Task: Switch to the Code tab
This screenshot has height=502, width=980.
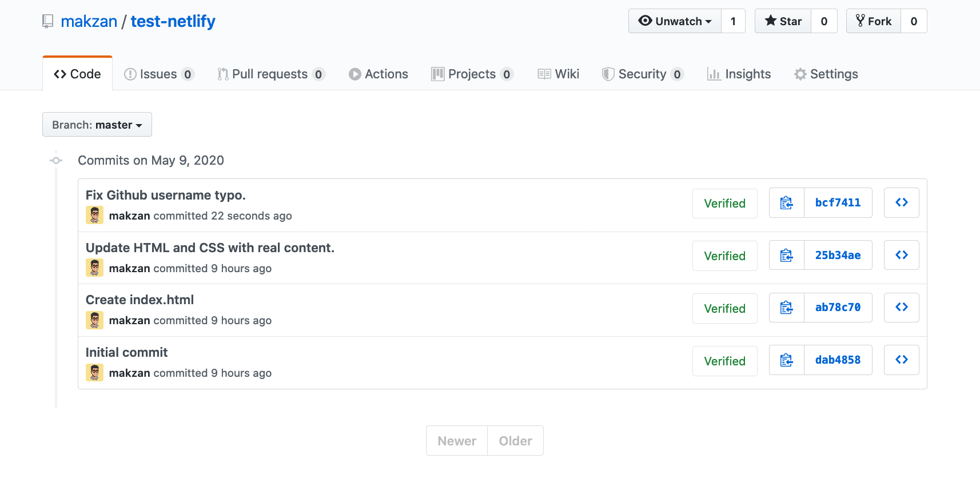Action: point(77,74)
